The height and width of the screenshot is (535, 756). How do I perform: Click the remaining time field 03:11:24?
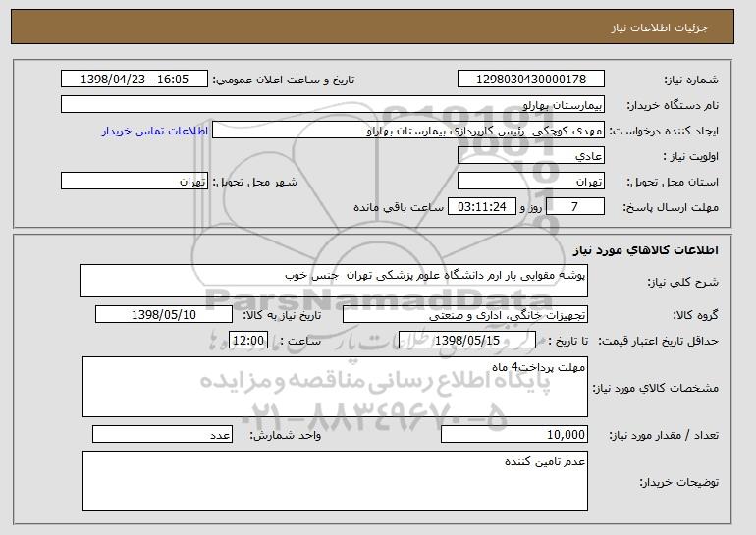[x=482, y=207]
